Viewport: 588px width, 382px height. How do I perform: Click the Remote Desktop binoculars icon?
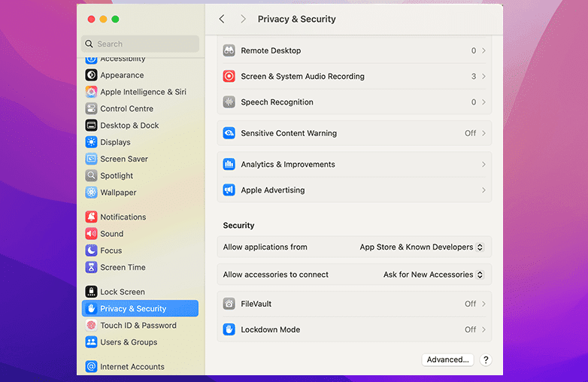(229, 50)
